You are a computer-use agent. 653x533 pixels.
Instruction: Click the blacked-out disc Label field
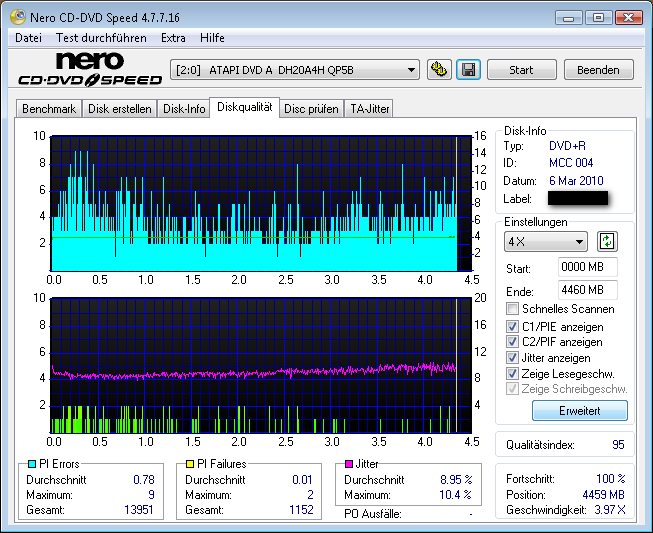pyautogui.click(x=578, y=198)
